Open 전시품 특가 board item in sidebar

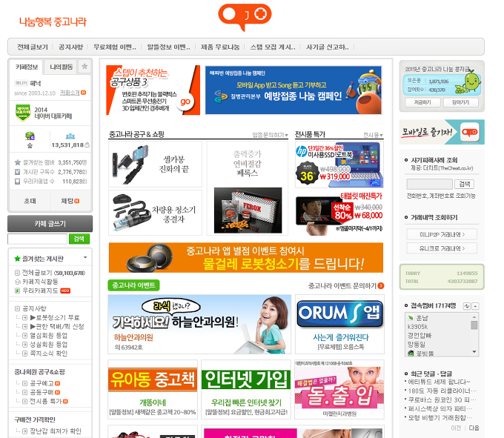tap(46, 402)
